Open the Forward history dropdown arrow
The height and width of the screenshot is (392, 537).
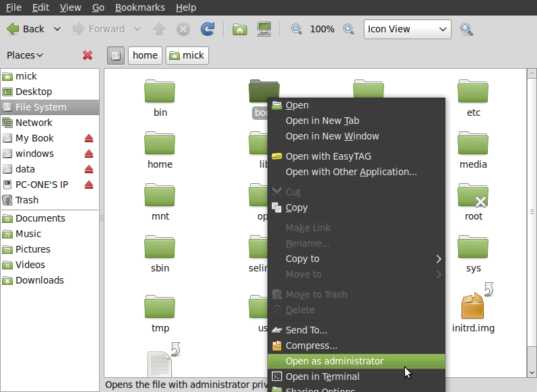point(137,29)
